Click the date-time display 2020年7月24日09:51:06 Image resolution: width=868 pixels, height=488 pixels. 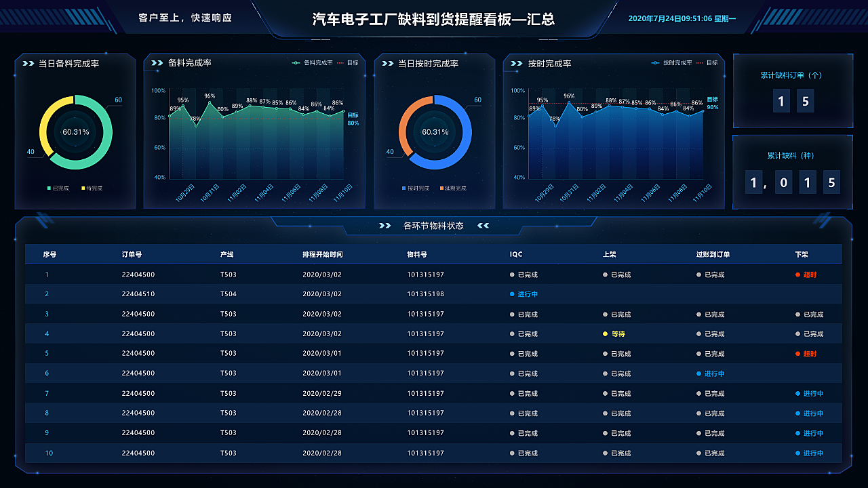(670, 18)
